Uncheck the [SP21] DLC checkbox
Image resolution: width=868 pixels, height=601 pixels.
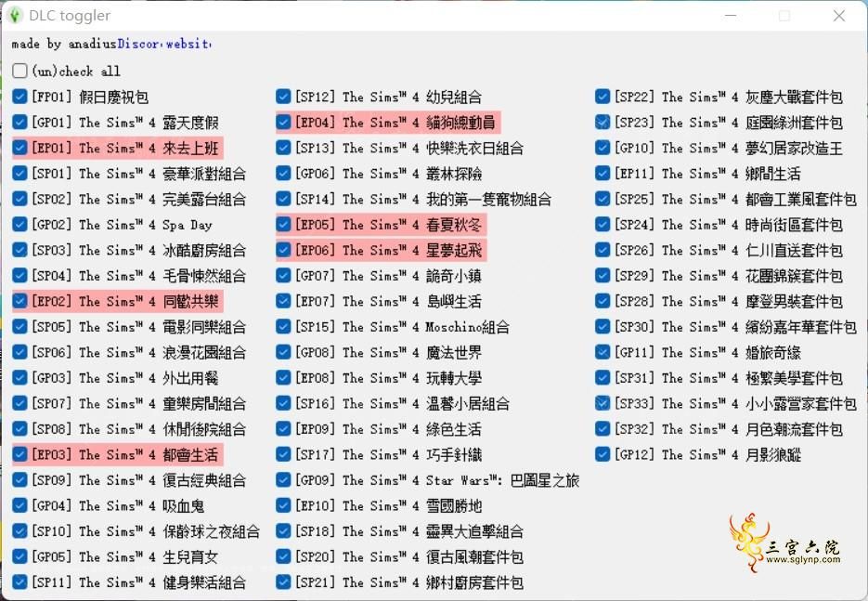click(283, 581)
